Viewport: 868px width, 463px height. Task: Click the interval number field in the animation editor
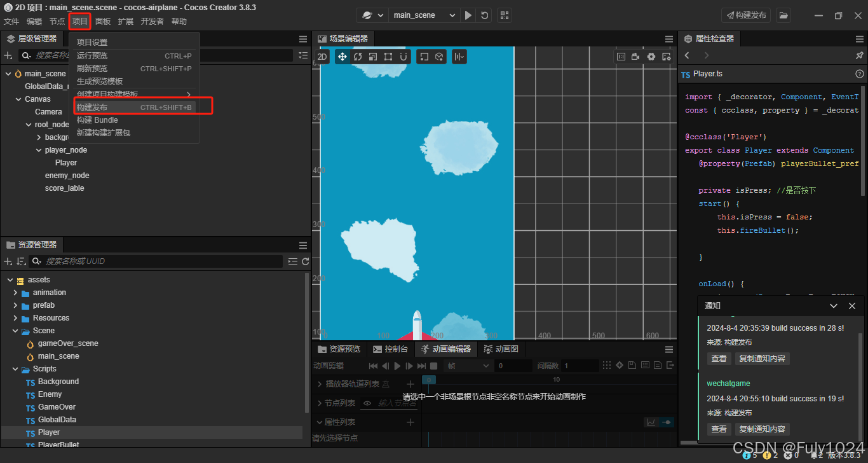pos(580,366)
